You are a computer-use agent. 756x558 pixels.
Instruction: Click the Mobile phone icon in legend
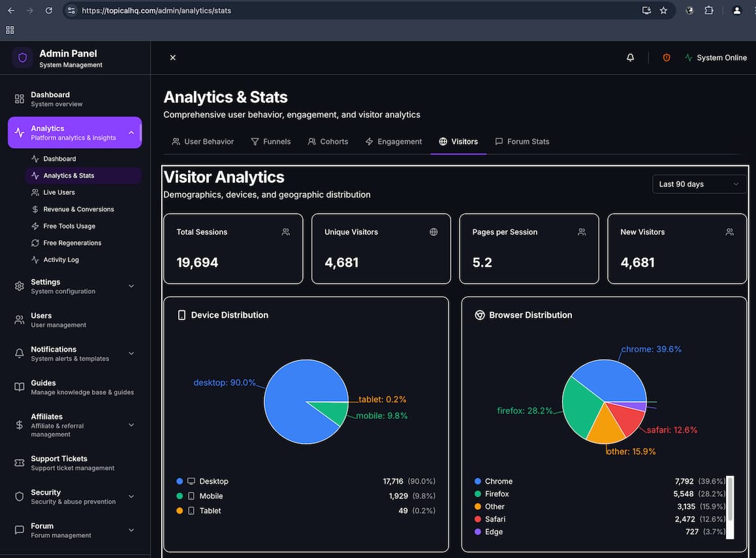click(x=191, y=496)
